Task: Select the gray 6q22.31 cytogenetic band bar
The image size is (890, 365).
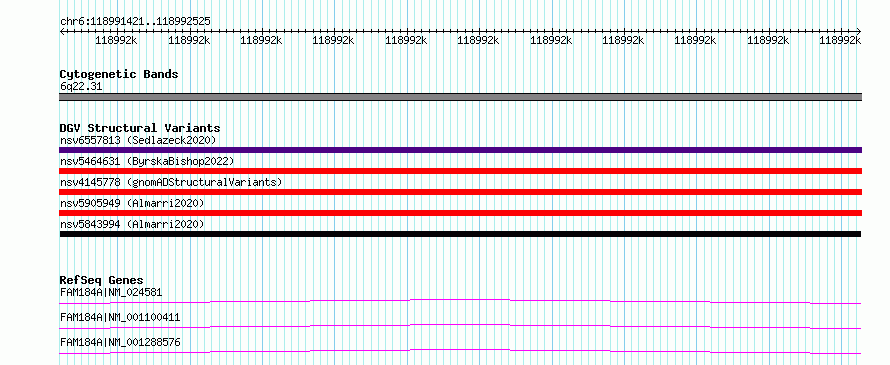Action: (x=460, y=97)
